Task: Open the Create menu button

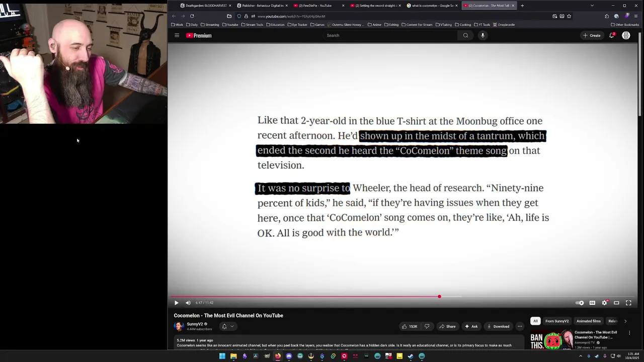Action: coord(592,35)
